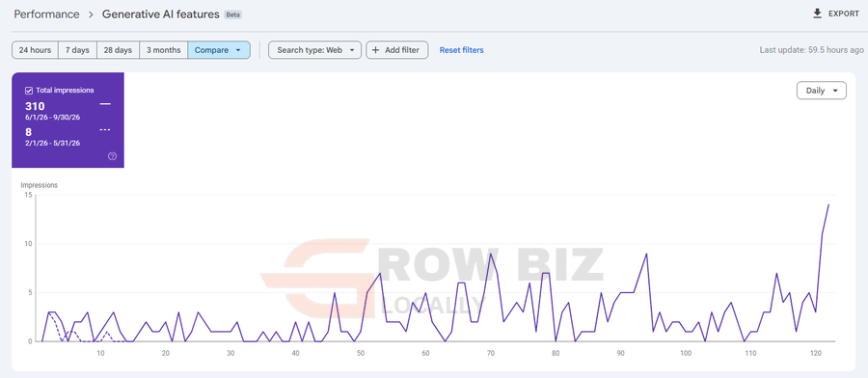Go back to Performance breadcrumb
Screen dimensions: 868x378
click(x=46, y=14)
